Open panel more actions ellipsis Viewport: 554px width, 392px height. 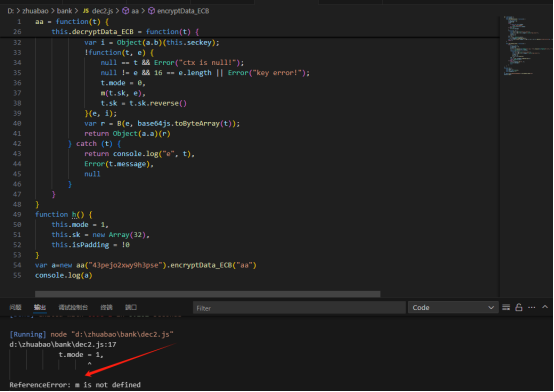point(531,307)
